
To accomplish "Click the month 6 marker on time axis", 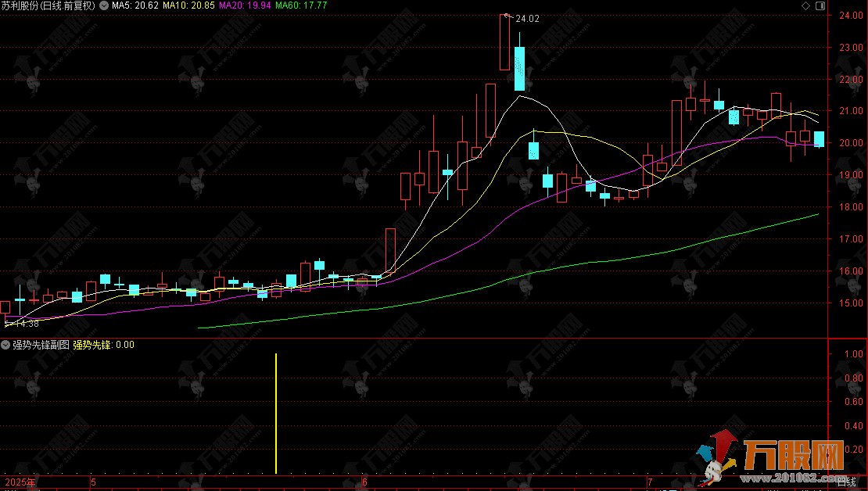I will coord(364,482).
